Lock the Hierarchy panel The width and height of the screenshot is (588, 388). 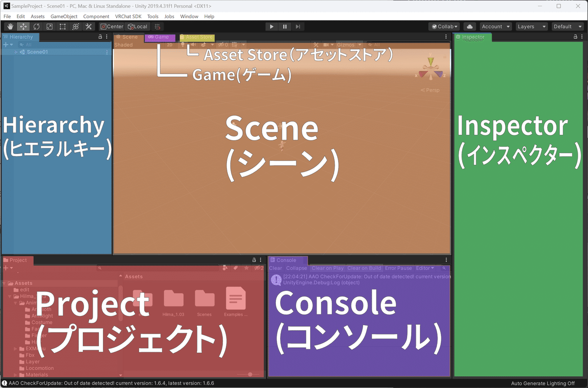tap(100, 37)
